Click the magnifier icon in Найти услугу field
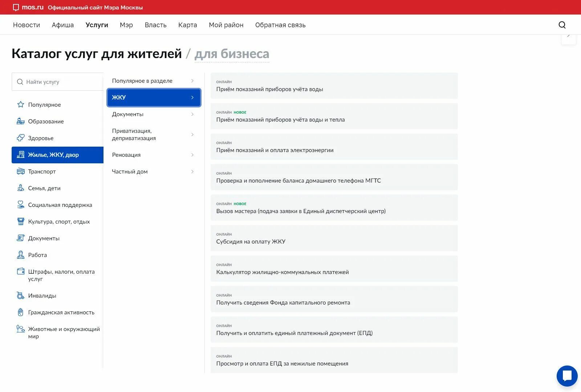Image resolution: width=581 pixels, height=392 pixels. click(20, 82)
